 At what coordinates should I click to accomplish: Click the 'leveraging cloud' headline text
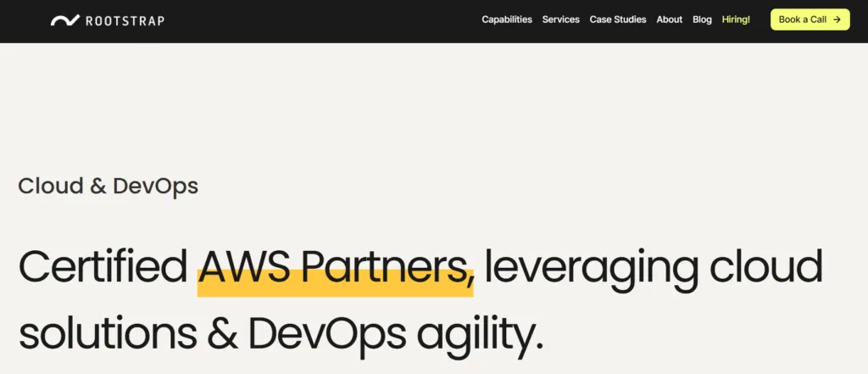pyautogui.click(x=654, y=270)
